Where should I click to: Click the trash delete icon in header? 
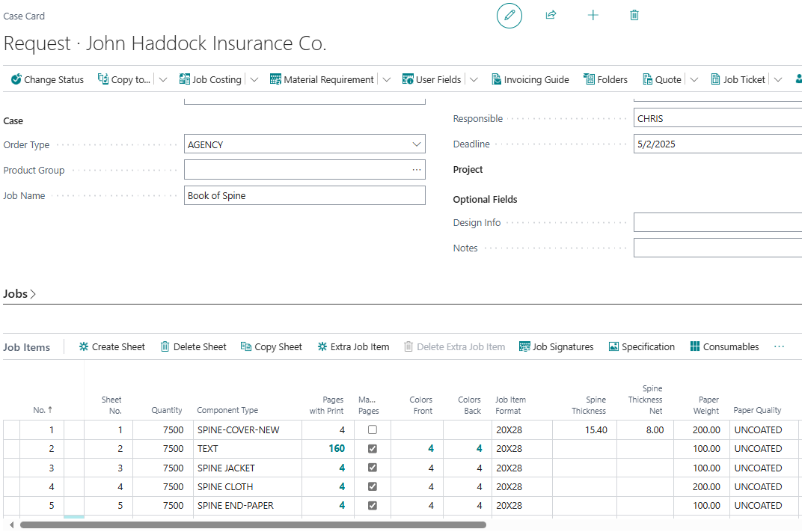[x=634, y=15]
